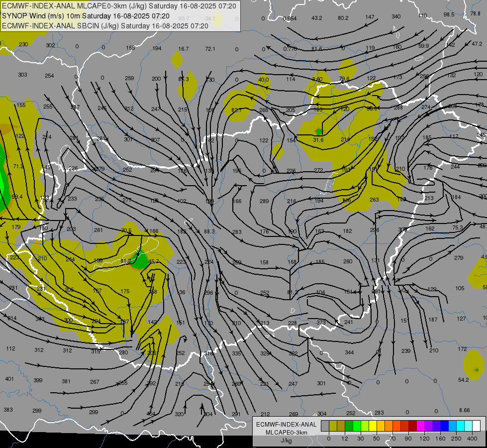Click the map value 98.5
The width and height of the screenshot is (487, 448).
point(449,14)
